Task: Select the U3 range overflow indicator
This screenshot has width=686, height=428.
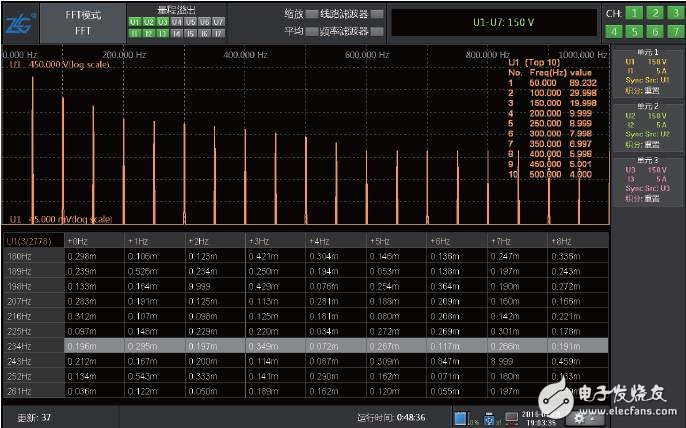Action: [x=163, y=22]
